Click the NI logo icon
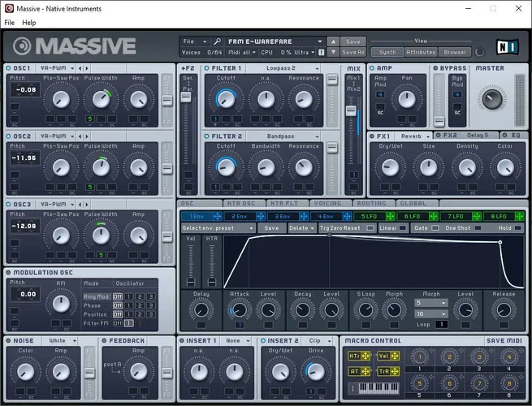Screen dimensions: 532x406 (x=508, y=45)
